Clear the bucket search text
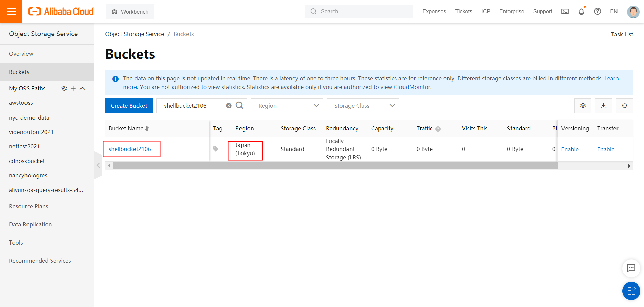This screenshot has width=644, height=307. tap(229, 106)
